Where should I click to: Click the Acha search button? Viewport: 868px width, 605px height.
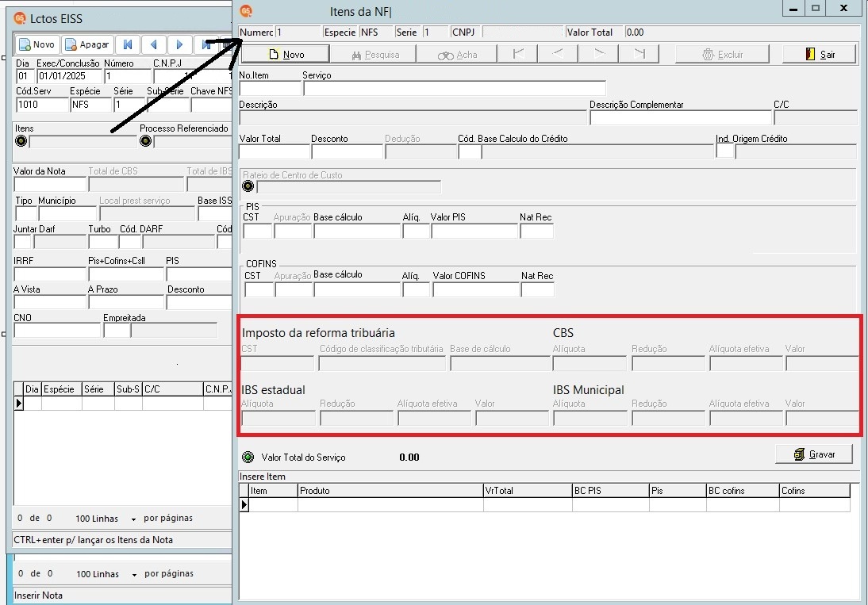tap(457, 54)
